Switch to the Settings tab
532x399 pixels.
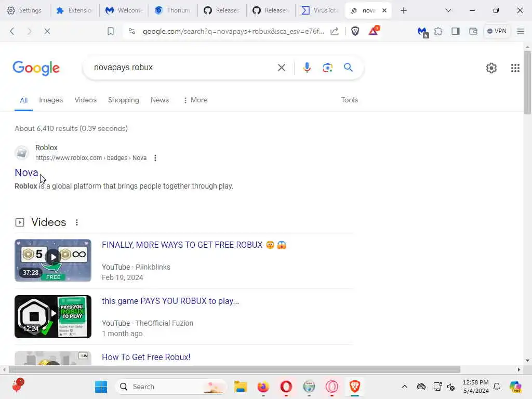pos(24,10)
